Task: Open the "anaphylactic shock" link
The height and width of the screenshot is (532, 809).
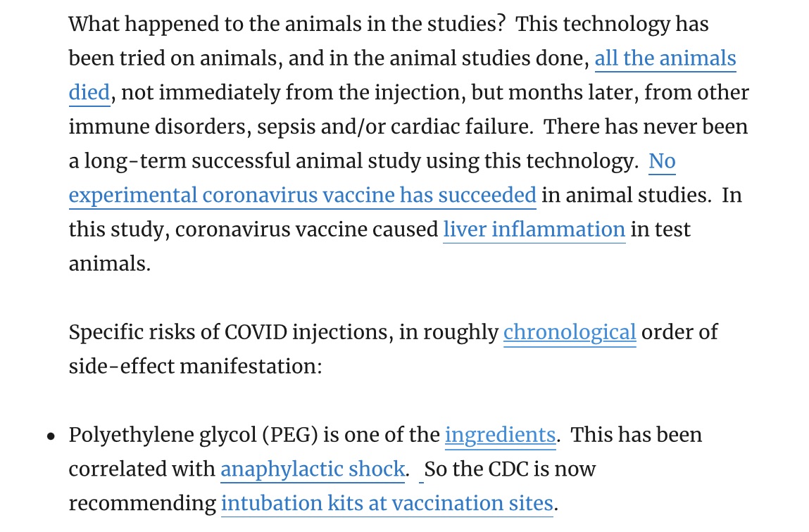Action: (313, 469)
